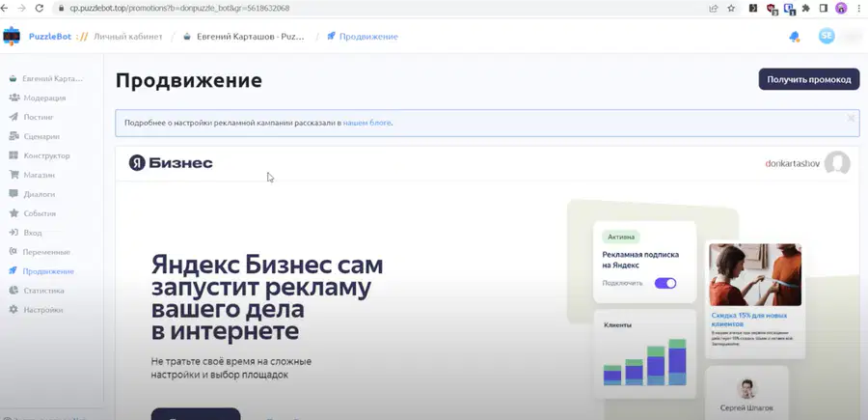The width and height of the screenshot is (868, 420).
Task: Open the dark arrow extension icon
Action: [x=753, y=9]
